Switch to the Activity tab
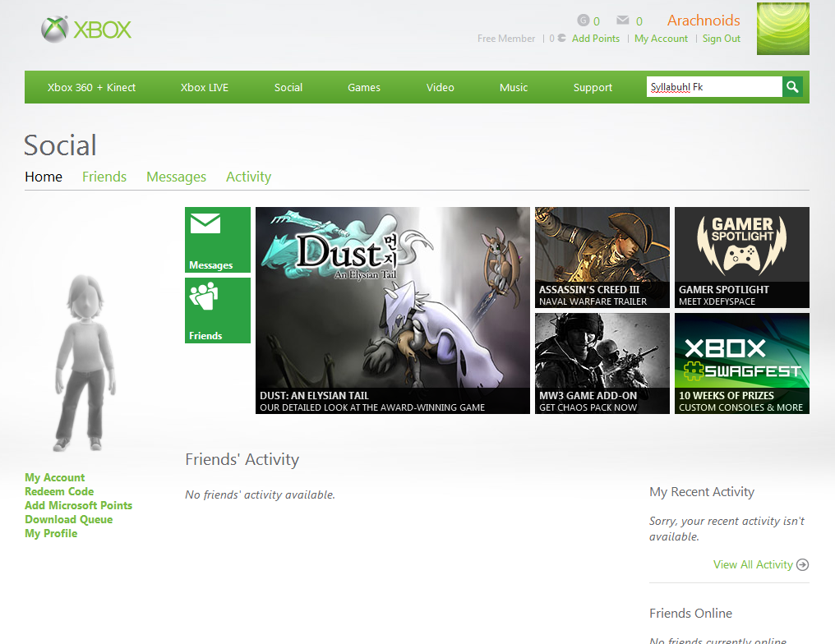Viewport: 835px width, 644px height. (248, 177)
